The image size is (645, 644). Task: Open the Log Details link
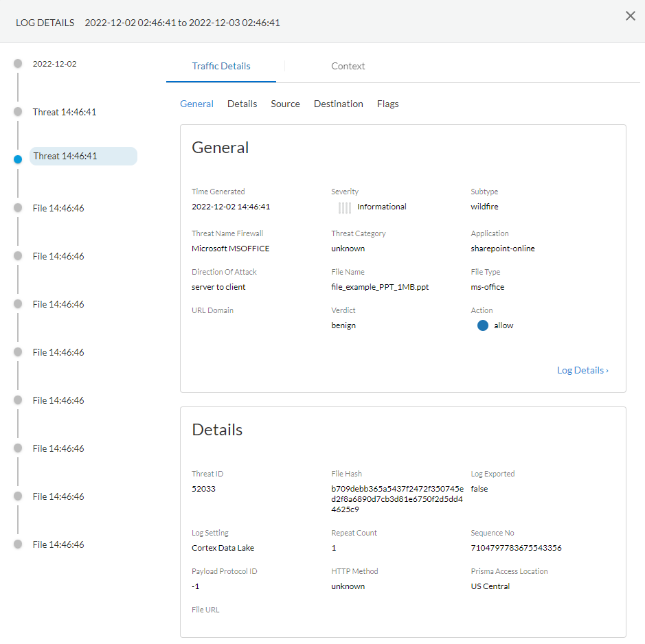click(x=582, y=370)
